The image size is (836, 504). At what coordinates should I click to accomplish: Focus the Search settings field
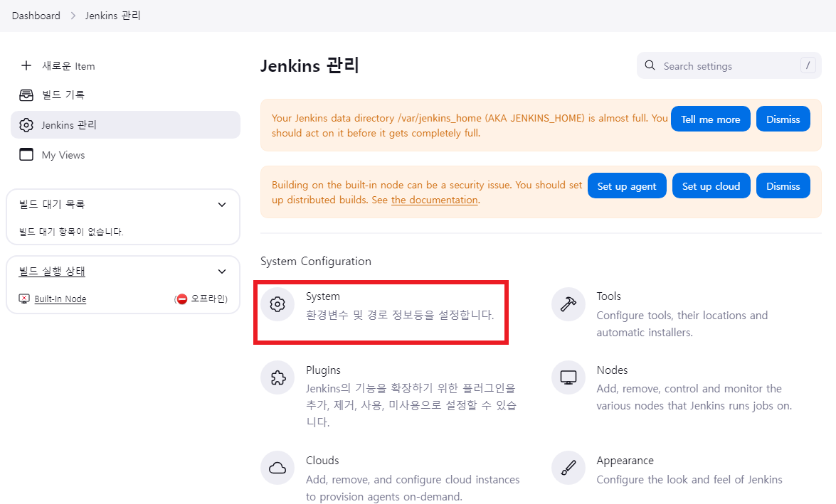729,65
